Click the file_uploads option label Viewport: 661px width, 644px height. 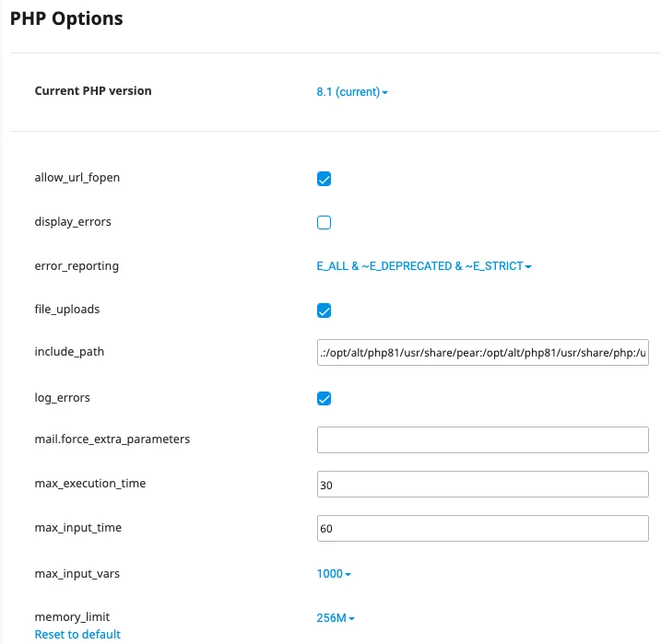(66, 310)
